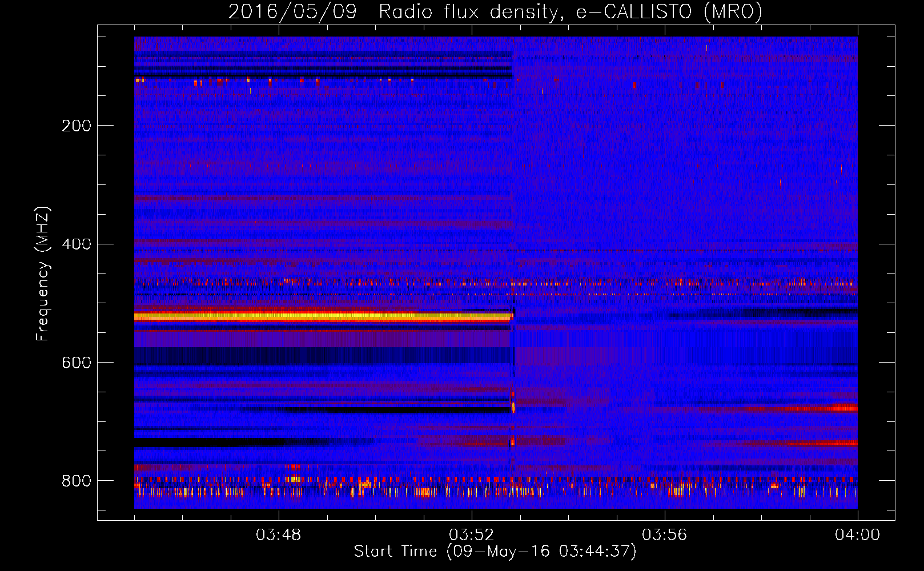Click the 800 frequency tick label

(x=77, y=481)
